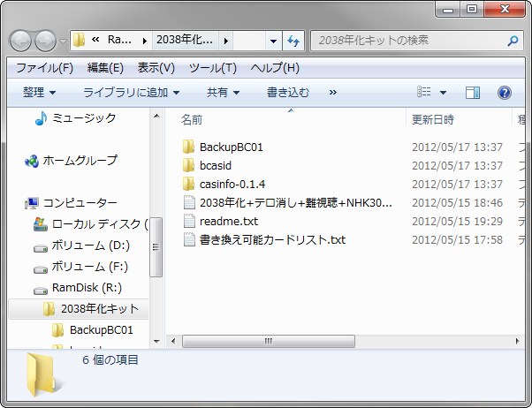
Task: Open the ファイル(F) menu
Action: tap(44, 68)
